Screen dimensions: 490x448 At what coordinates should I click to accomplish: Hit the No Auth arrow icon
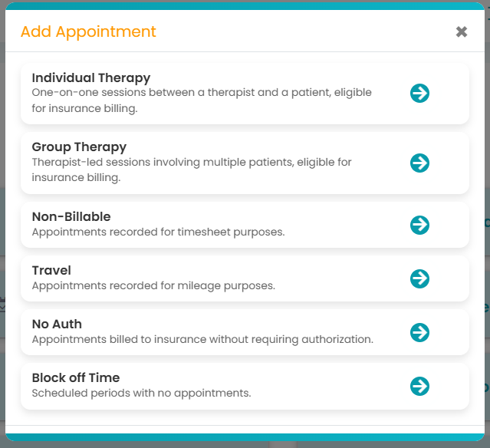(419, 332)
